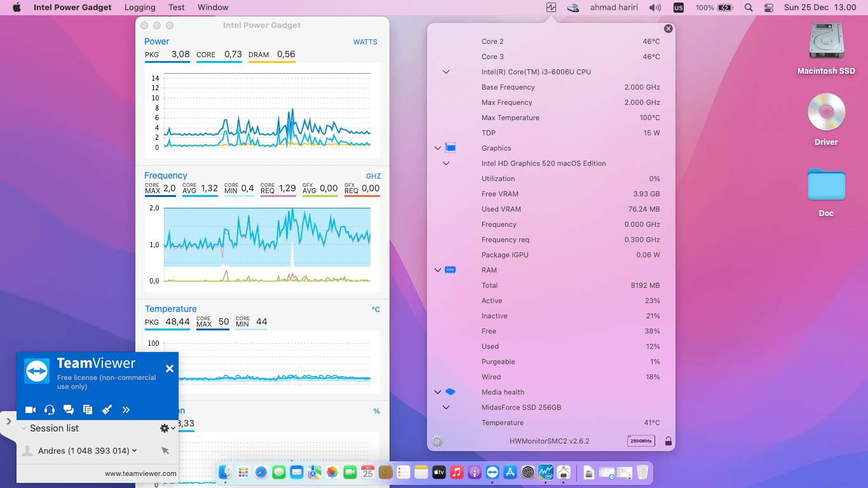Click the Temperature section heading
Screen dimensions: 868x488
click(x=171, y=309)
